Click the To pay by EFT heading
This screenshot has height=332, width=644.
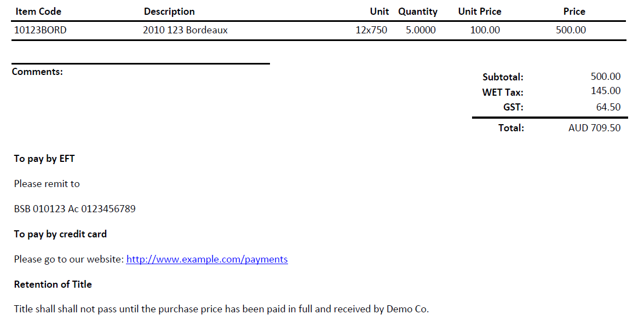click(x=44, y=159)
